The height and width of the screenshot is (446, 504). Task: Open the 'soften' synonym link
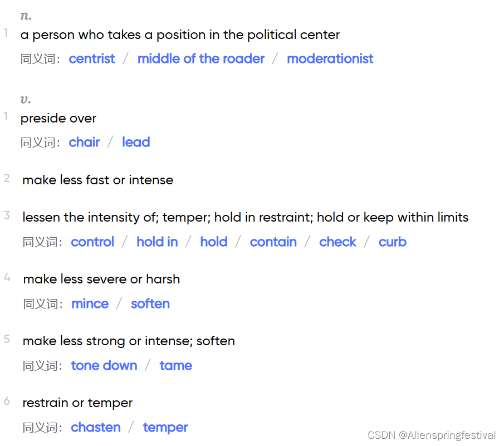click(x=150, y=303)
